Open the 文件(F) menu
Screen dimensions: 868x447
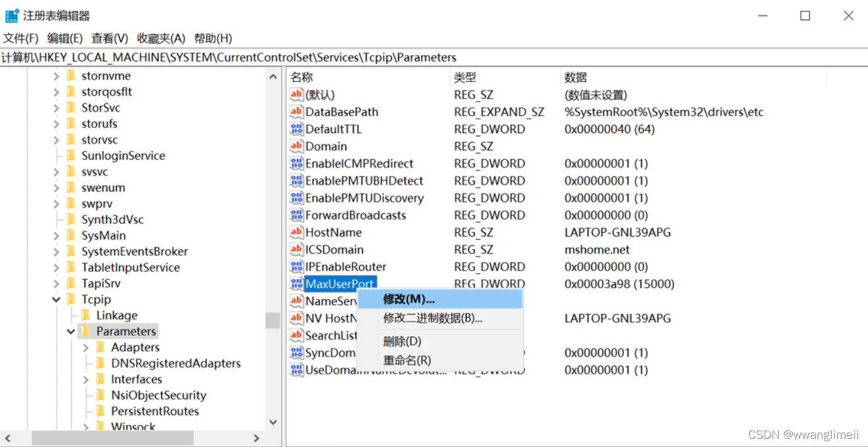pyautogui.click(x=21, y=38)
